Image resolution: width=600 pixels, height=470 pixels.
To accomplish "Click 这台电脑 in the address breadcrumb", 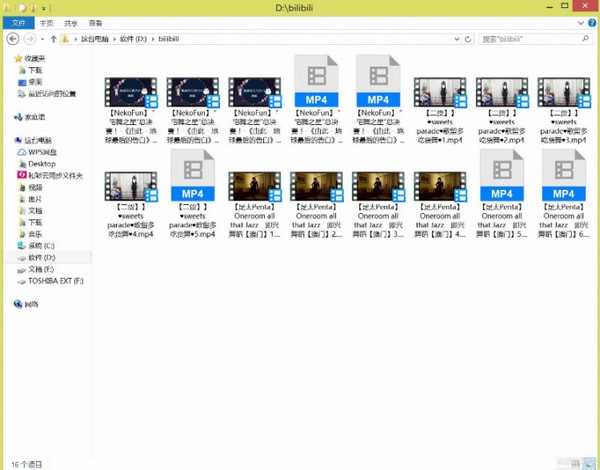I will [95, 39].
